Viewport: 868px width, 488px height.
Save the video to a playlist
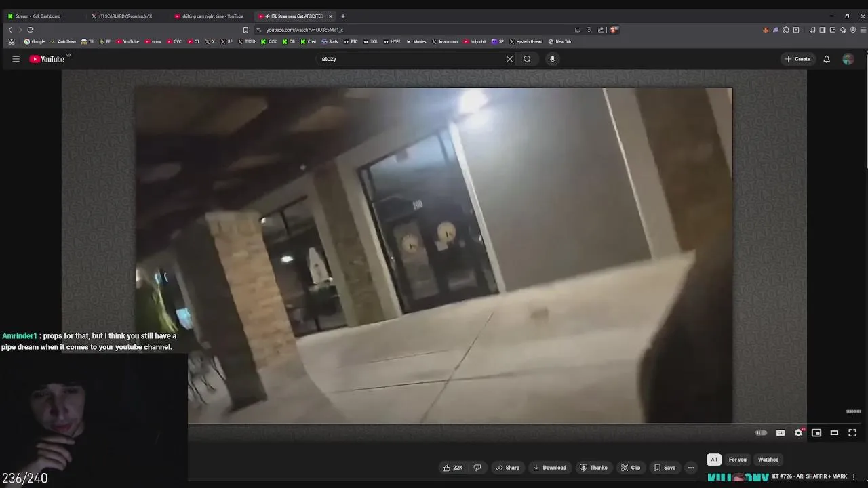click(665, 468)
